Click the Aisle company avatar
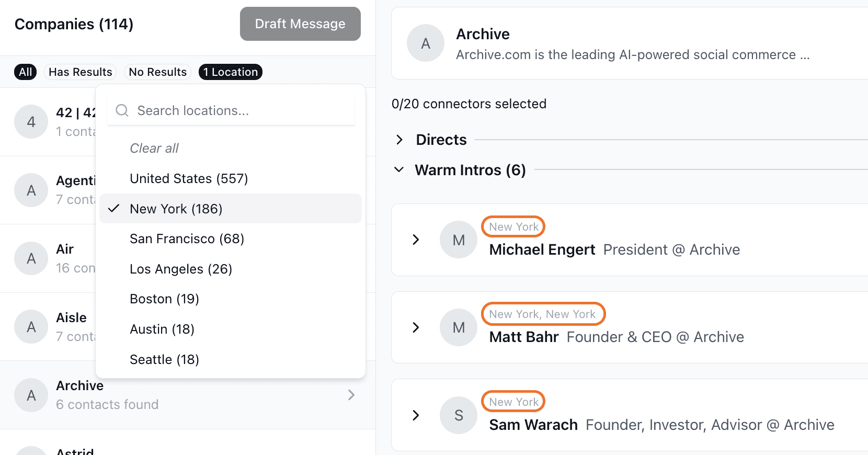The image size is (868, 455). coord(31,327)
